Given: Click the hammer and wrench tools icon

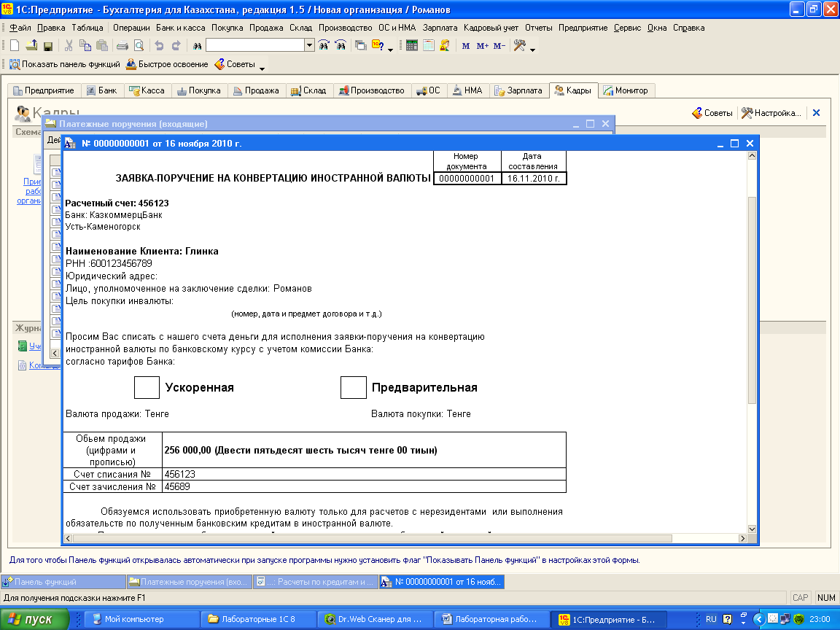Looking at the screenshot, I should pyautogui.click(x=520, y=46).
